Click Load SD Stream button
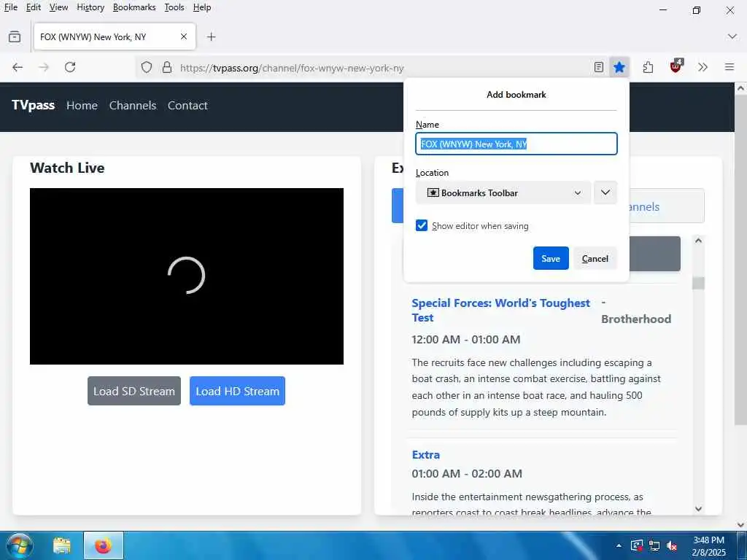This screenshot has height=560, width=747. click(x=134, y=391)
